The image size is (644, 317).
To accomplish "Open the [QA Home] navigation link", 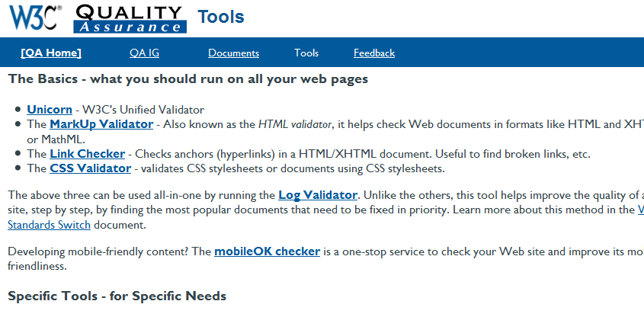I will [51, 53].
